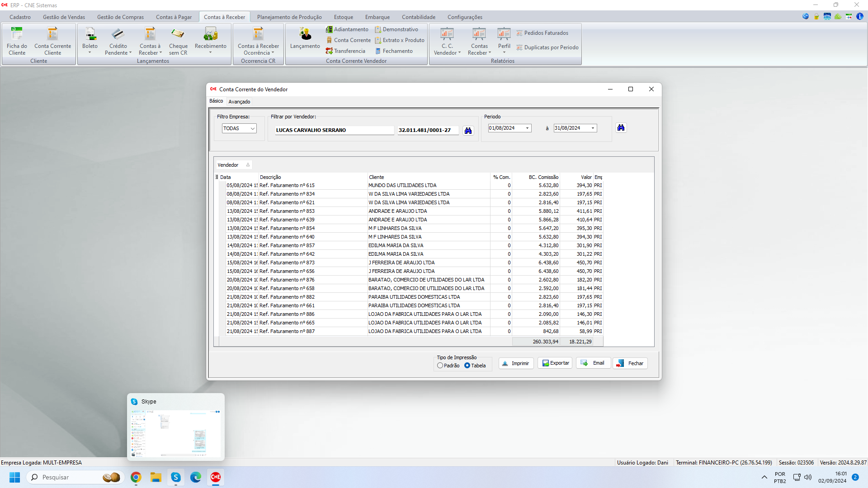The width and height of the screenshot is (868, 488).
Task: Click the Boleto ribbon icon
Action: [x=90, y=40]
